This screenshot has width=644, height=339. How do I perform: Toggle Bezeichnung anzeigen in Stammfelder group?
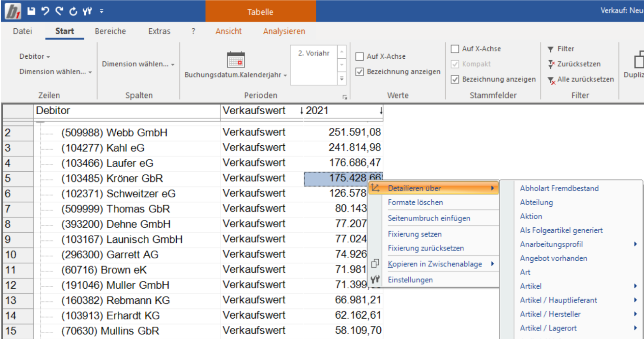point(455,79)
